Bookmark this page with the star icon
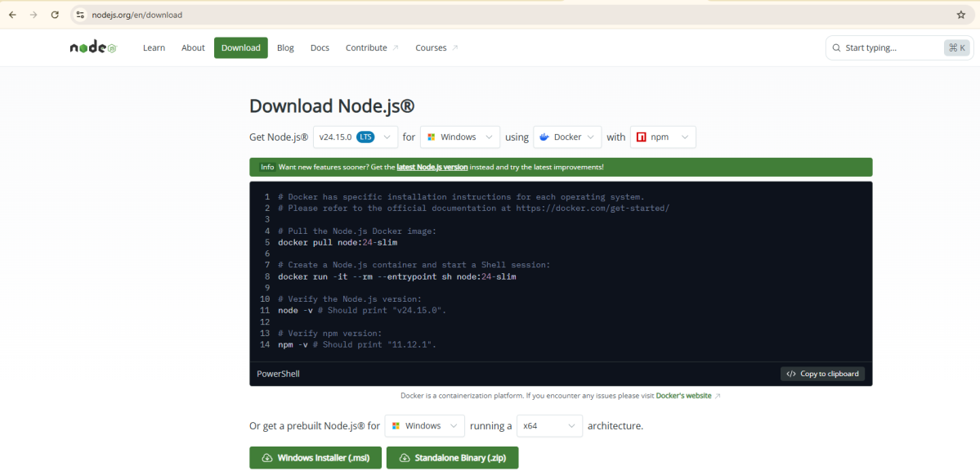This screenshot has width=980, height=476. tap(961, 15)
